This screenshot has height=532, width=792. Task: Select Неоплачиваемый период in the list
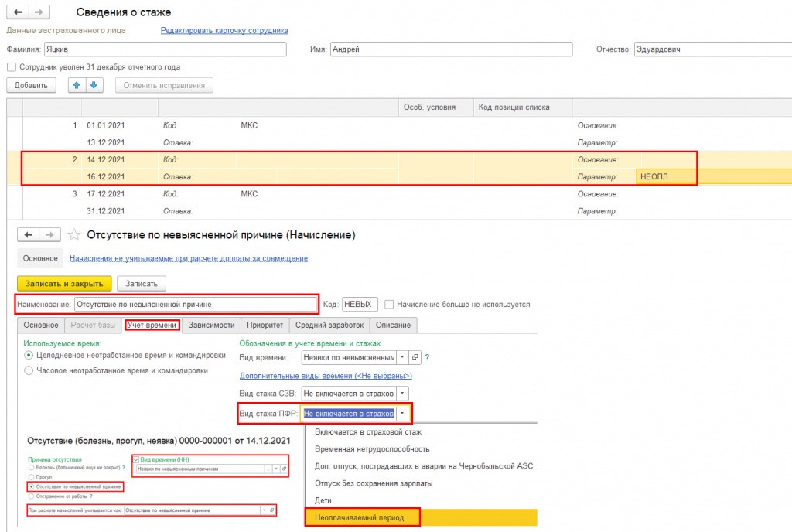point(421,517)
